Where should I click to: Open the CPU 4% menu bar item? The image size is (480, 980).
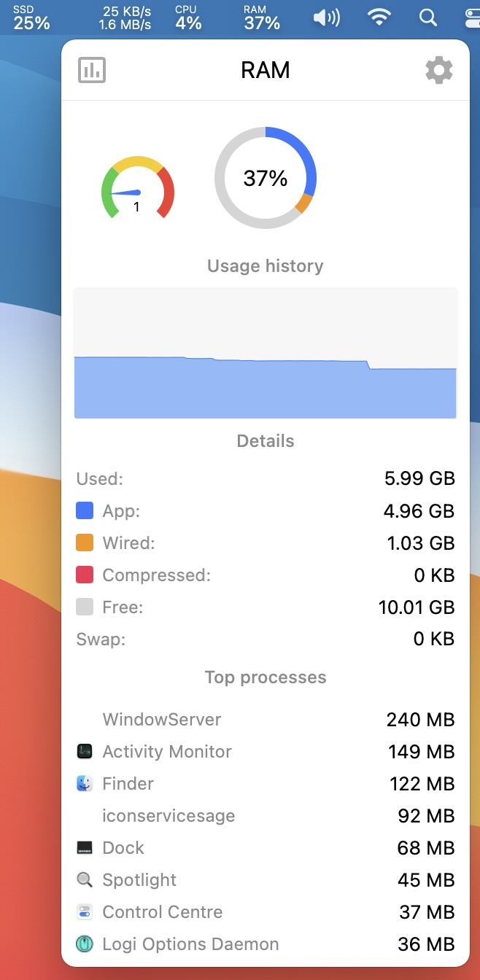coord(188,17)
